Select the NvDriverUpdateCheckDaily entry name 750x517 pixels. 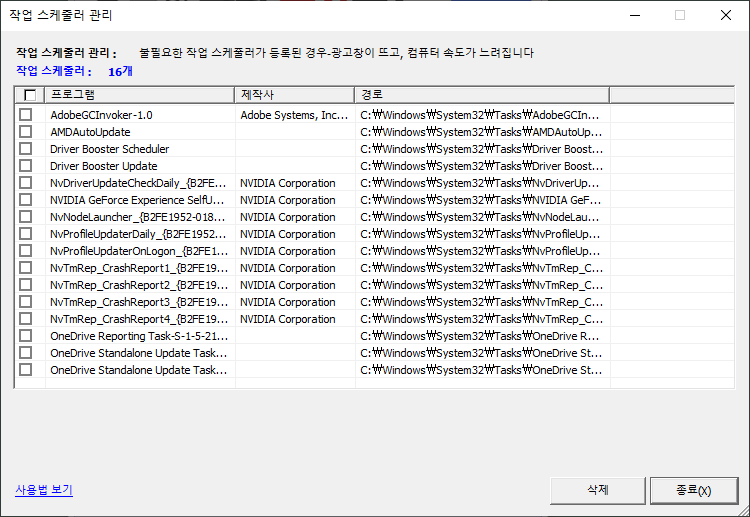[138, 183]
